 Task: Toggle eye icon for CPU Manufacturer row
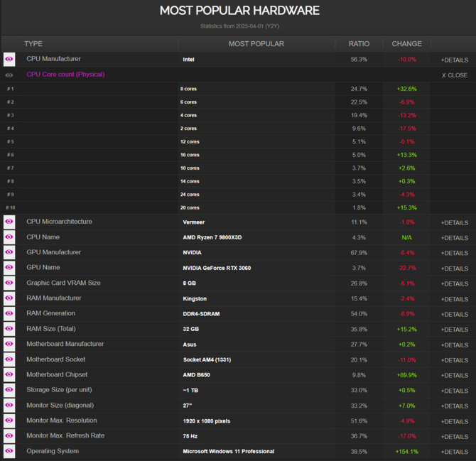coord(9,59)
